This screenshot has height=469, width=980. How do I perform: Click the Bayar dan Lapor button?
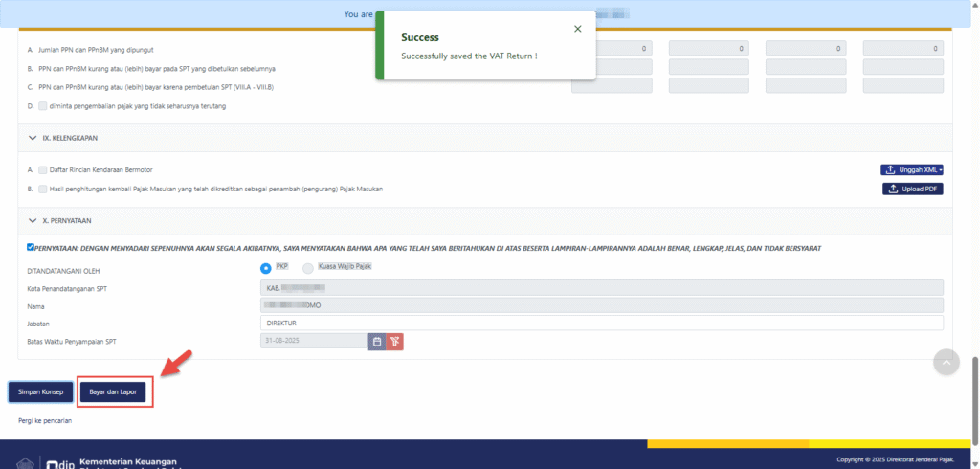(x=114, y=392)
